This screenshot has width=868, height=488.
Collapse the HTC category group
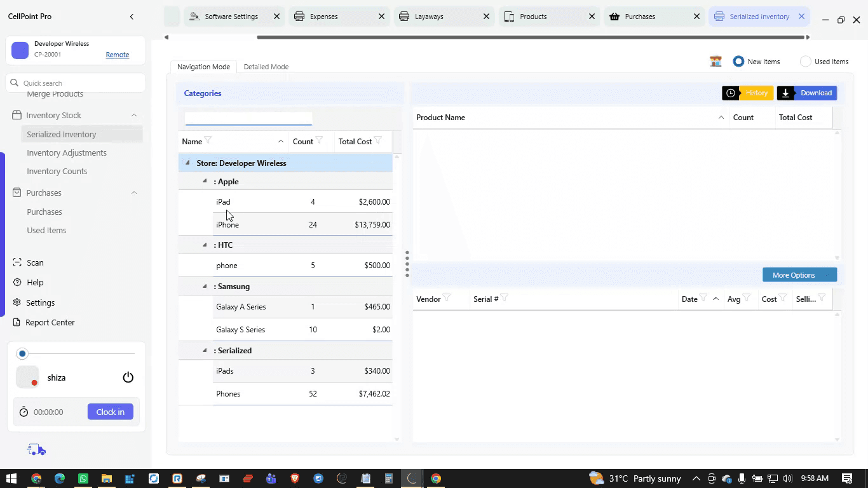click(205, 245)
